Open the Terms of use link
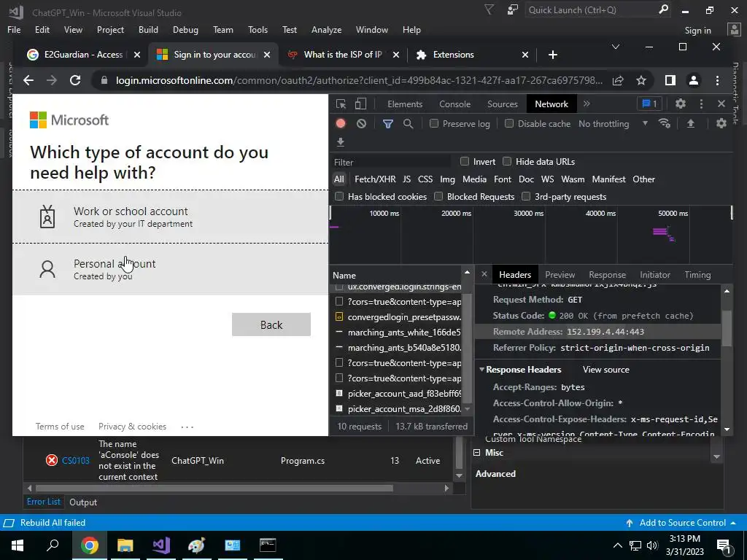This screenshot has width=747, height=560. coord(60,426)
